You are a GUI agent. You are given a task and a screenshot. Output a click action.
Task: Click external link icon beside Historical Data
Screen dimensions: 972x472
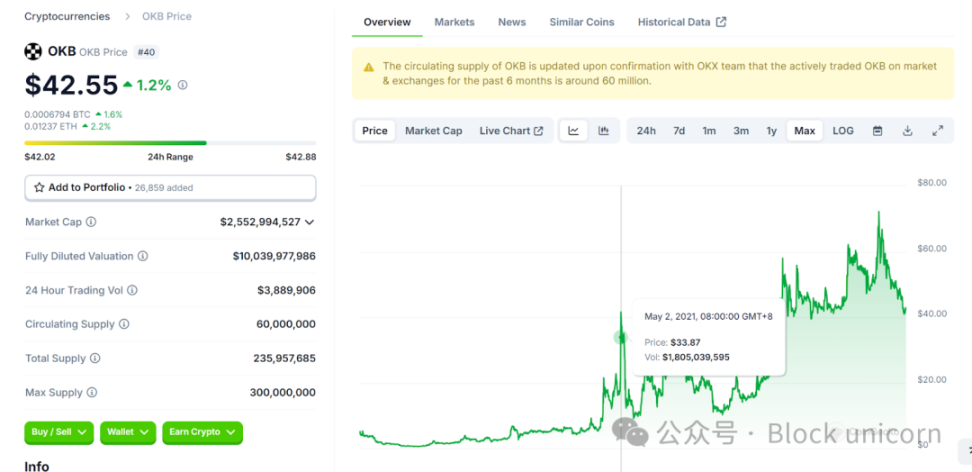pyautogui.click(x=721, y=22)
